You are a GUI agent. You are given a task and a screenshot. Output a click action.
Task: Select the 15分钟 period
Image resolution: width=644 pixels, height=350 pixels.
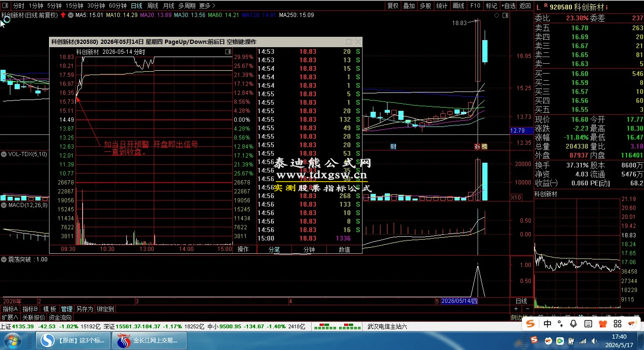74,6
